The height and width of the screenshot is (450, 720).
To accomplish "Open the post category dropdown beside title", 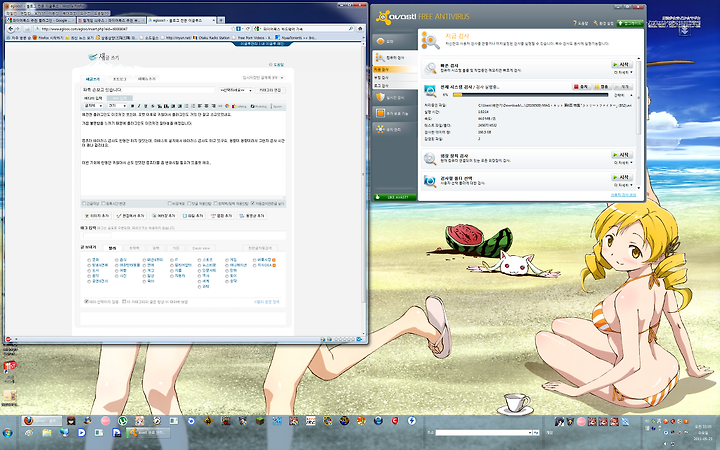I will point(236,90).
